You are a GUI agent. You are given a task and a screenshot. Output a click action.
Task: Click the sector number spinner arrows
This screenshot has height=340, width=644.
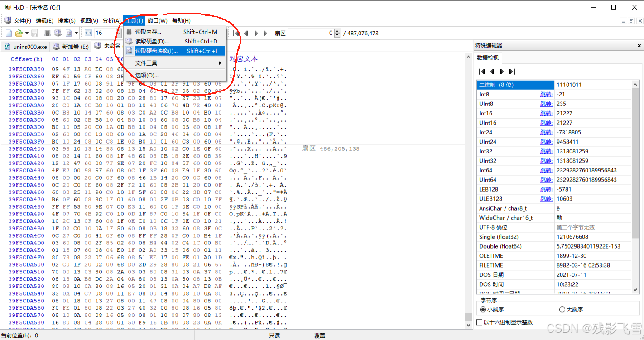(x=337, y=33)
